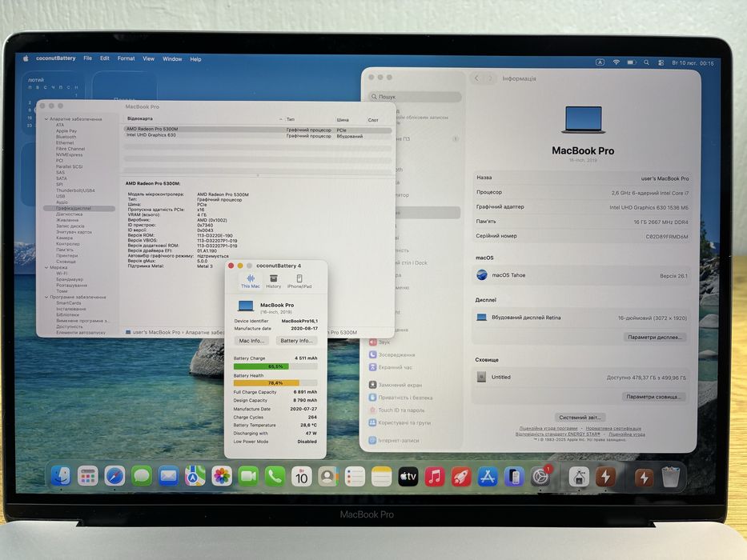Click the name field user's MacBook Pro
Viewport: 747px width, 560px height.
(x=665, y=178)
